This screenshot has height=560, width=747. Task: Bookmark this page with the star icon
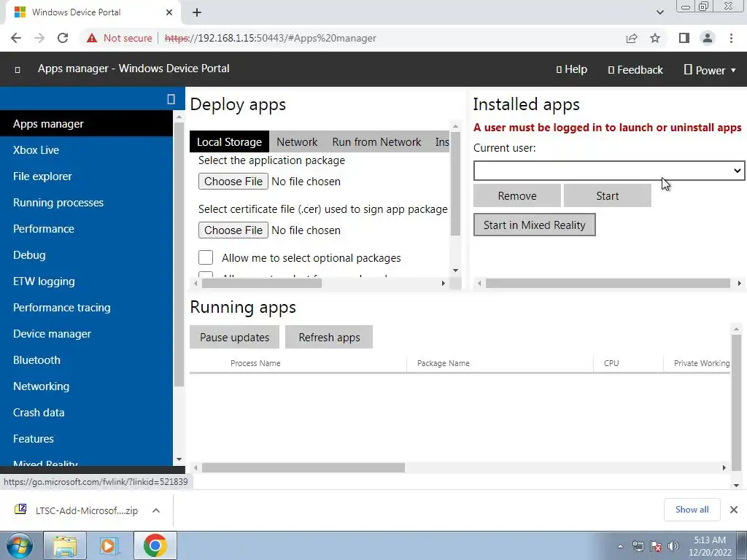655,38
